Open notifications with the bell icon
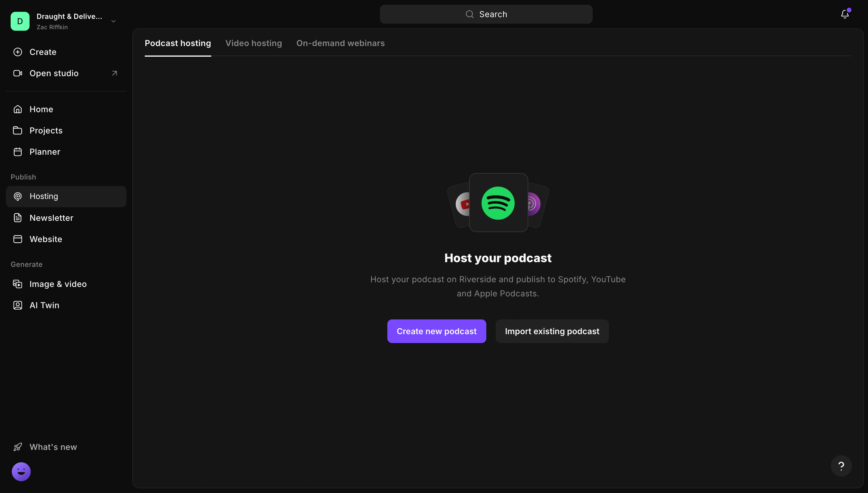 (x=845, y=14)
